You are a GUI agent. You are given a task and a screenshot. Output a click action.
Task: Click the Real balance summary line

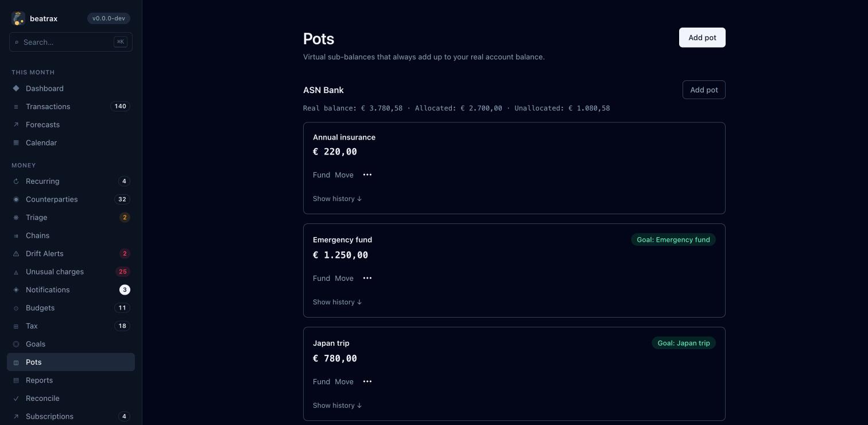tap(456, 108)
